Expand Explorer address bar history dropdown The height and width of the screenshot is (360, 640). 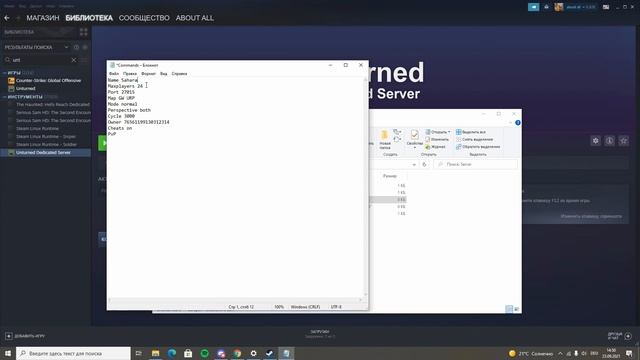tap(414, 164)
